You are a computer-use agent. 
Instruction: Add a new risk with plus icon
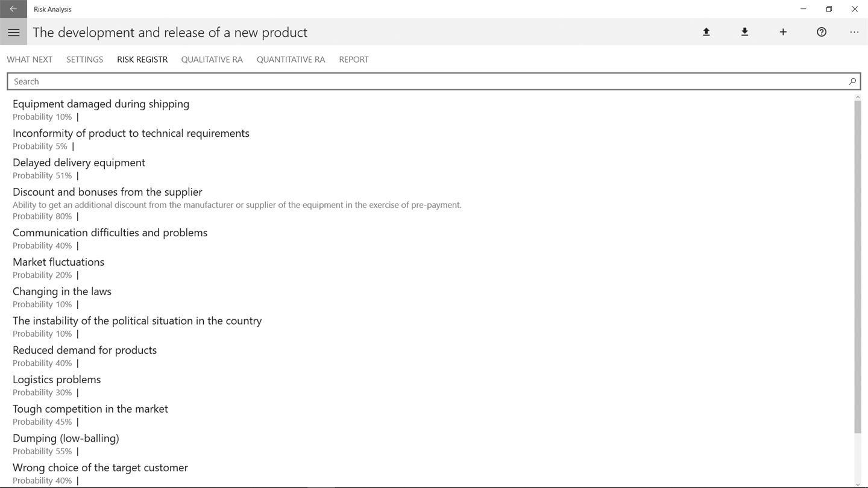(x=783, y=33)
